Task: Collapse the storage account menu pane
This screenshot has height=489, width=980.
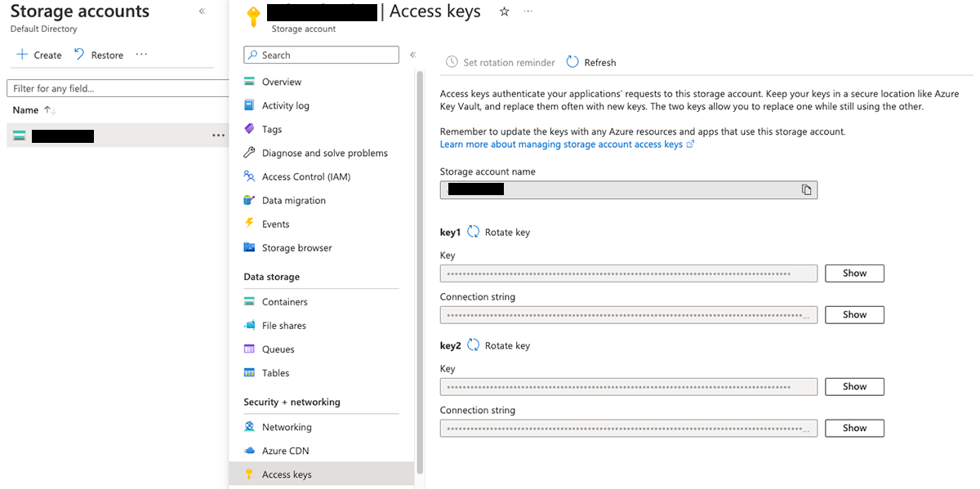Action: (412, 54)
